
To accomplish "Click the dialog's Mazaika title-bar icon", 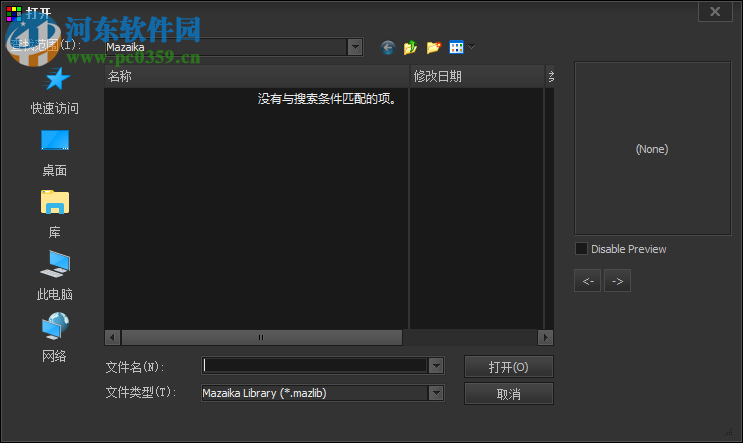I will [x=14, y=14].
